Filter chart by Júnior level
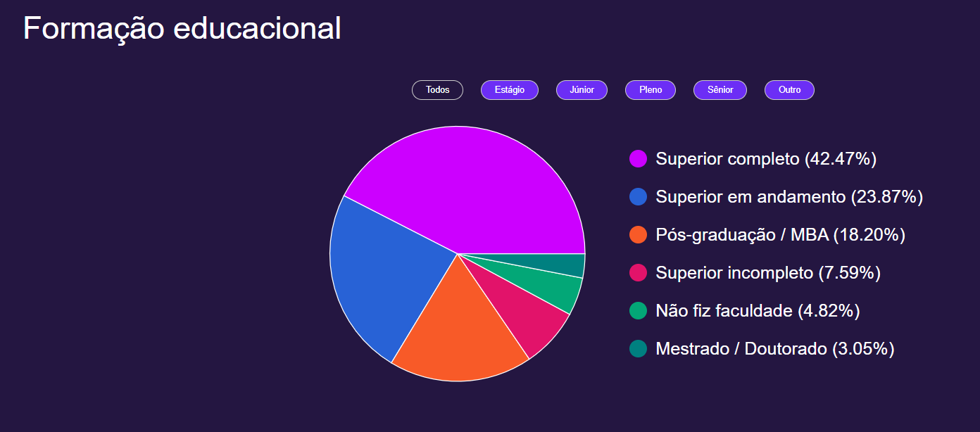The height and width of the screenshot is (432, 980). 582,90
